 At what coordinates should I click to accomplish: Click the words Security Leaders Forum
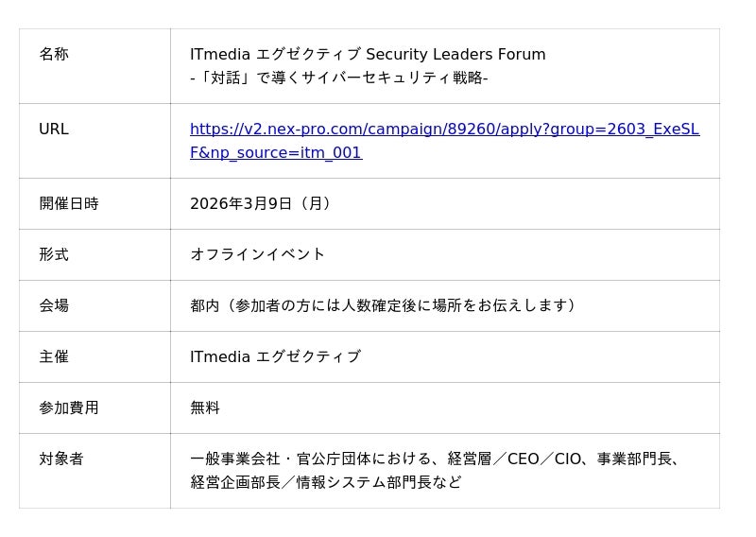[x=455, y=55]
